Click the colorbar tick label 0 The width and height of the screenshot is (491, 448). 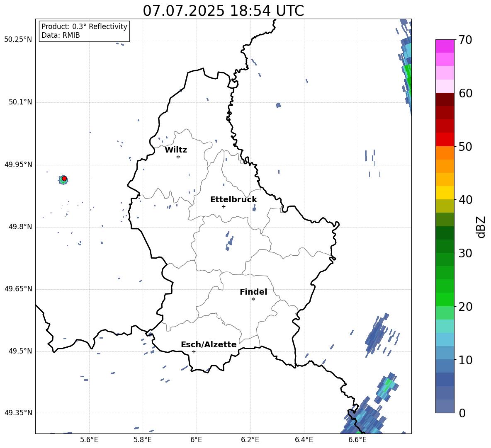pos(462,413)
